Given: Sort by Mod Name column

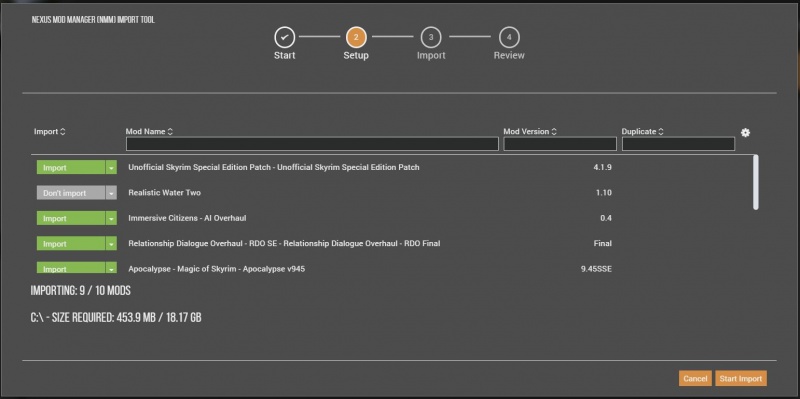Looking at the screenshot, I should pos(149,132).
